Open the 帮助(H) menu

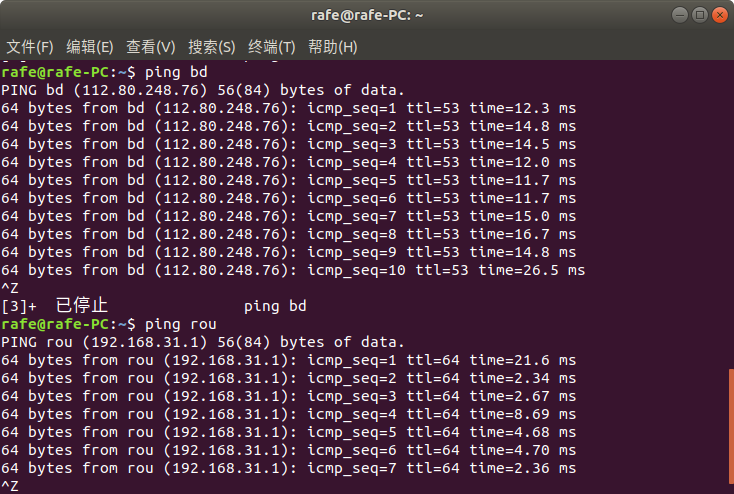tap(332, 47)
